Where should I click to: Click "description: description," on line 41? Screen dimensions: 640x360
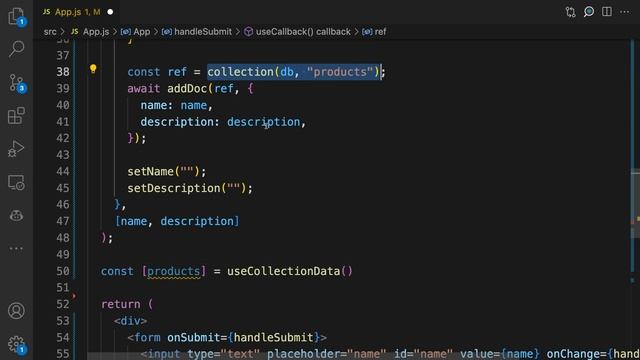tap(223, 122)
